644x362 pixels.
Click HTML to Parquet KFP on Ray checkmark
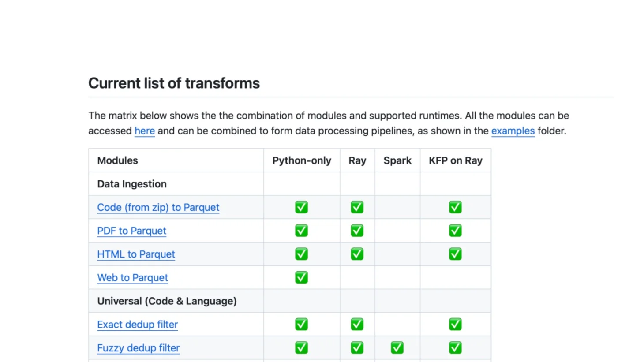tap(455, 254)
